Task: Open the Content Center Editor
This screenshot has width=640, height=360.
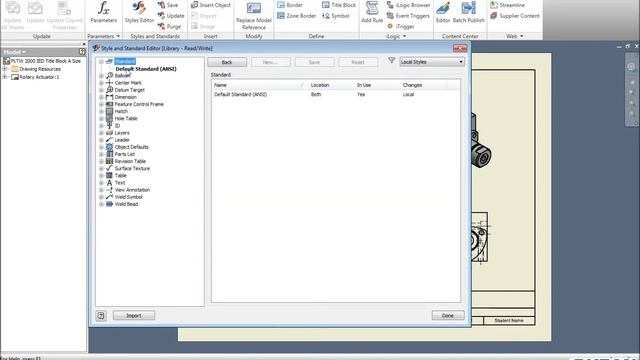Action: 442,12
